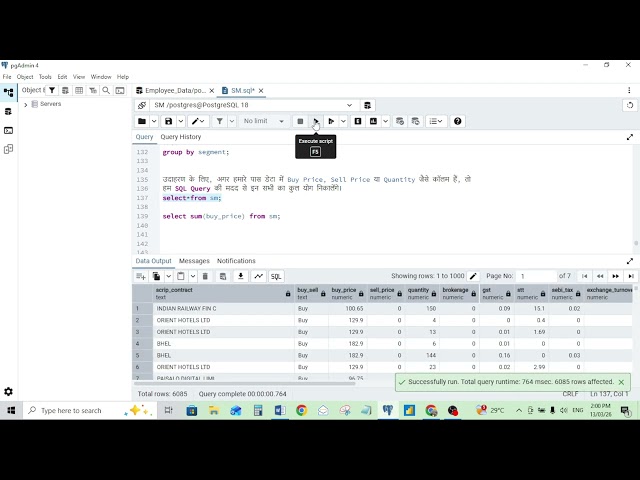Maximize the query editor panel
Viewport: 640px width, 480px height.
(630, 137)
